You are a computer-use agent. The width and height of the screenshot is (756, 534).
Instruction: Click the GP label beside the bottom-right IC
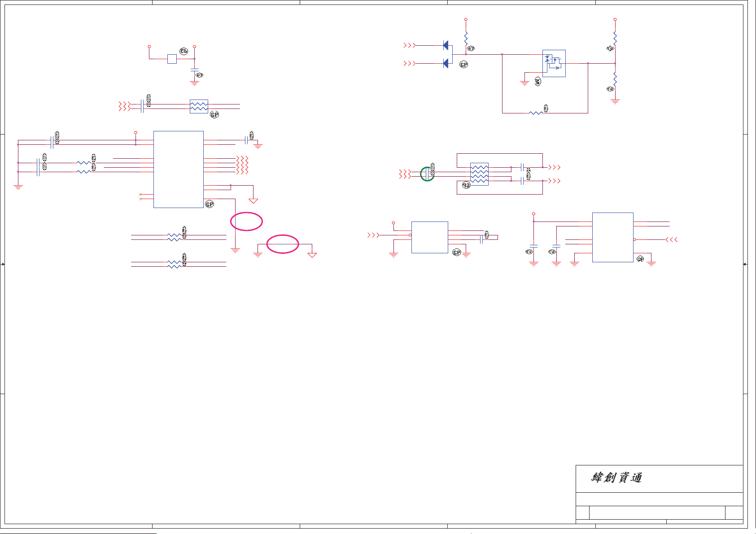640,259
